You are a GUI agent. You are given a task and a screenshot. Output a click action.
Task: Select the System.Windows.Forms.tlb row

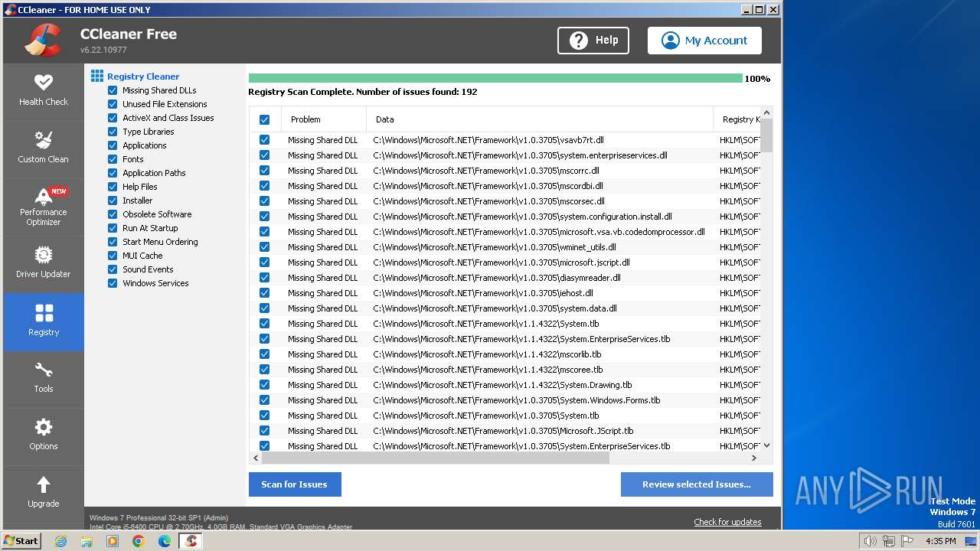(x=505, y=400)
